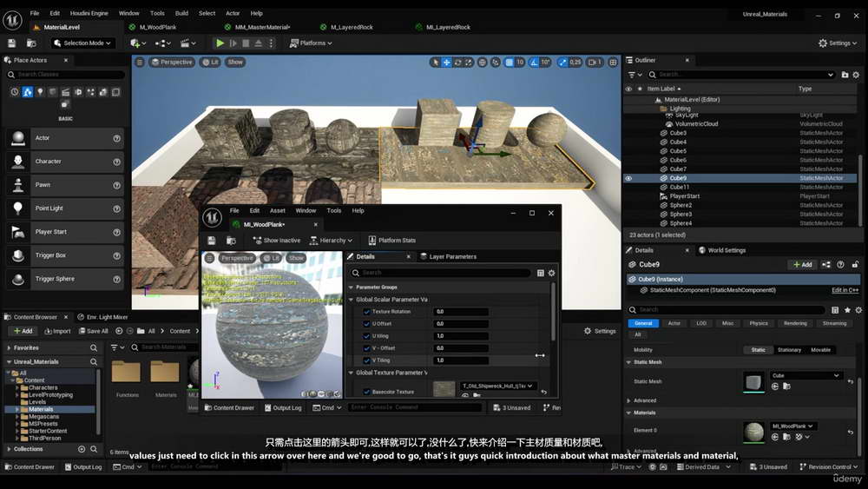
Task: Open help for the Point Light actor
Action: [x=117, y=208]
